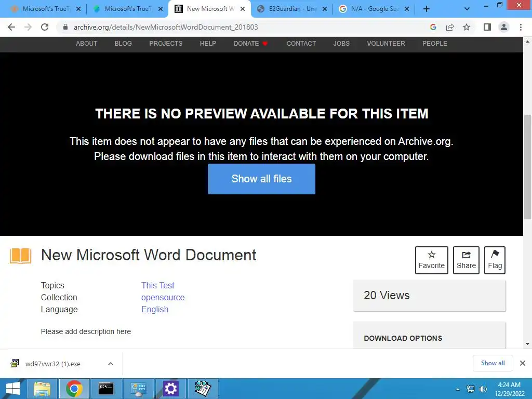Close the E2Guardian tab
This screenshot has width=532, height=399.
pos(325,9)
